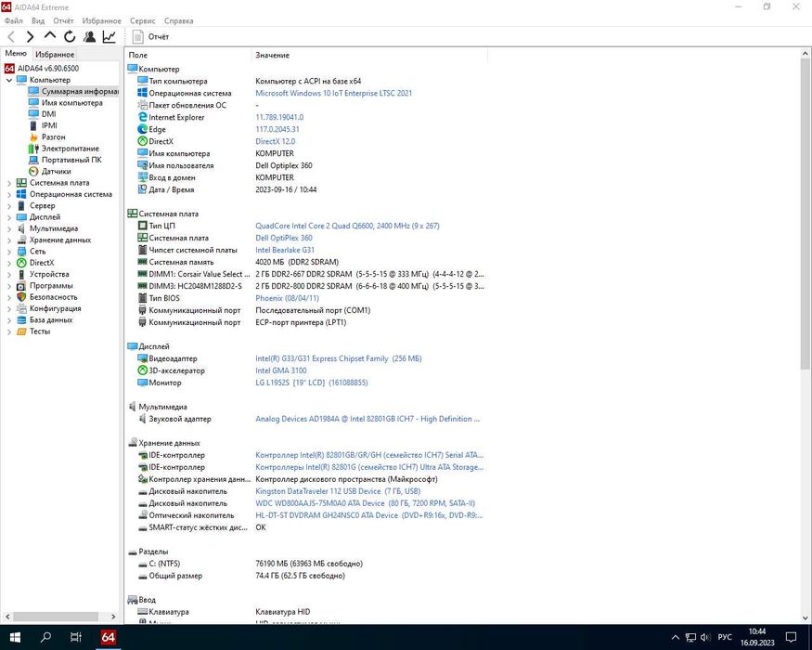Open the Справка menu
The image size is (812, 650).
pyautogui.click(x=179, y=20)
